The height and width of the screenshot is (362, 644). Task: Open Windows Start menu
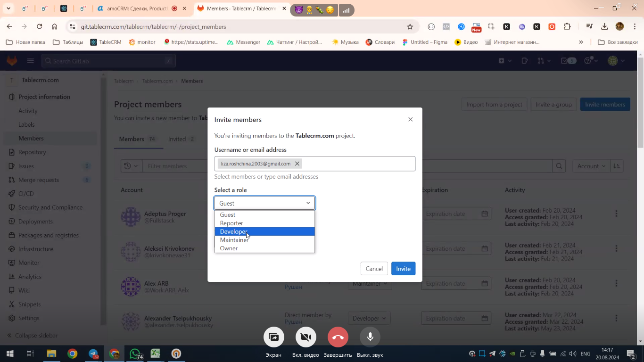[x=9, y=354]
